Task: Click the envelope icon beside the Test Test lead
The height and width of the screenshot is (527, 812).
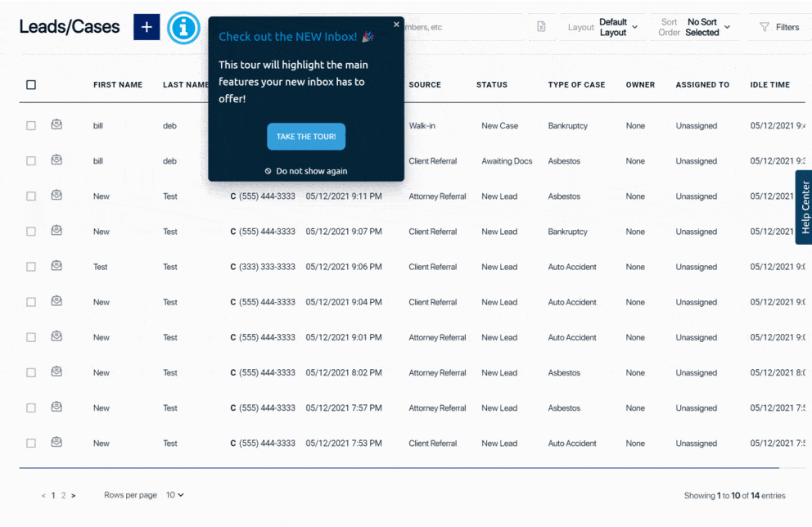Action: coord(56,266)
